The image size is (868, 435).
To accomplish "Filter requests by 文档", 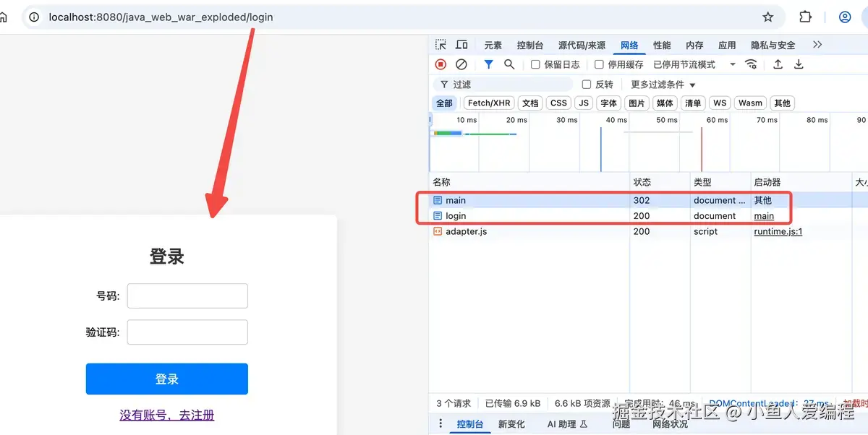I will pyautogui.click(x=530, y=103).
